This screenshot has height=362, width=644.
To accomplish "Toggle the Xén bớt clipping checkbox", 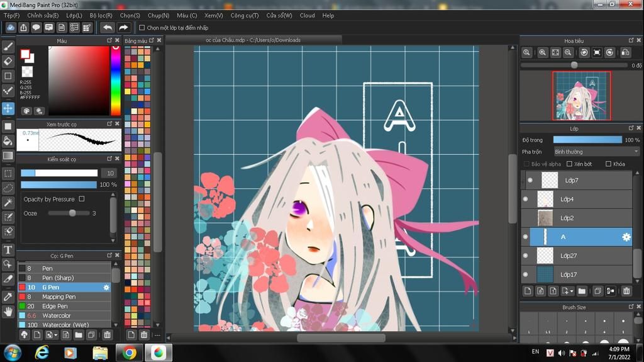I will [x=569, y=164].
